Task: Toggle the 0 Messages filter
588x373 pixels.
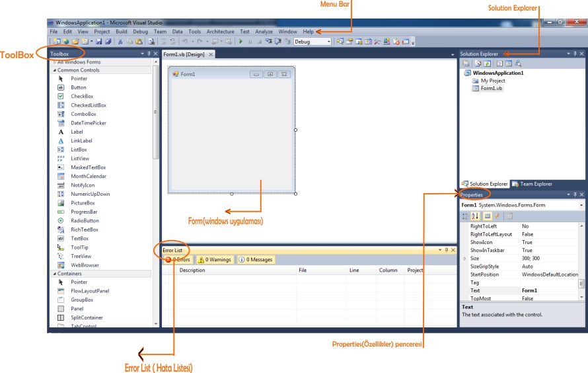Action: coord(256,259)
